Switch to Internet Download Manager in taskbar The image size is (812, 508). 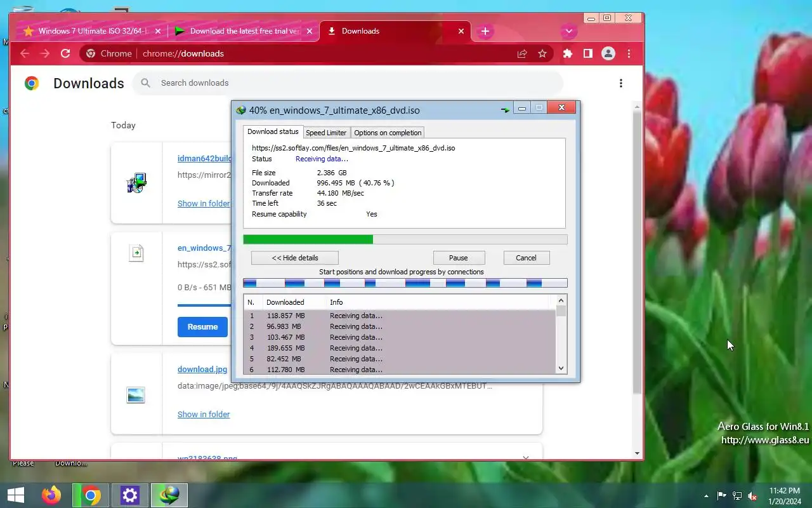(169, 495)
